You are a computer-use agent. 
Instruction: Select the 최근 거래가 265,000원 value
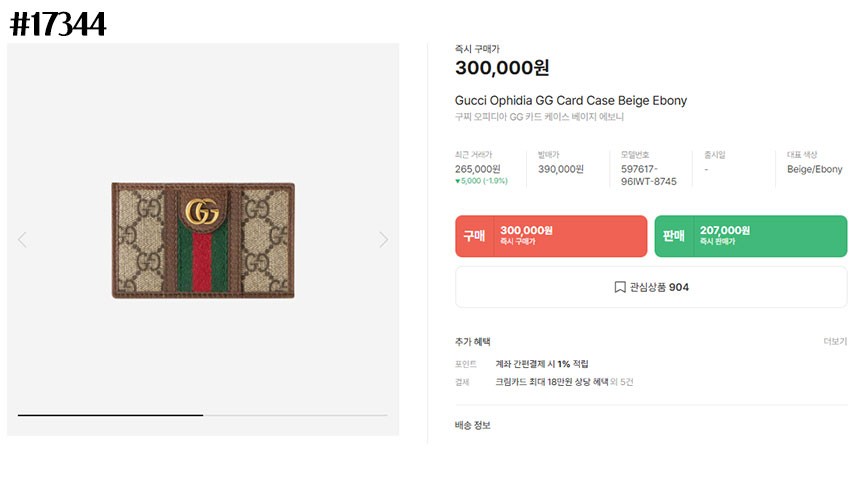click(477, 169)
